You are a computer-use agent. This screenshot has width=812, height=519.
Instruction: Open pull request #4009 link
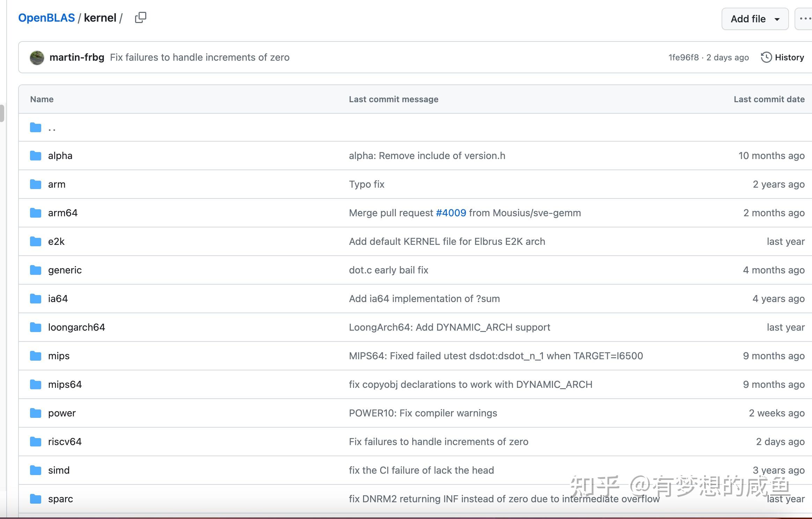tap(451, 213)
